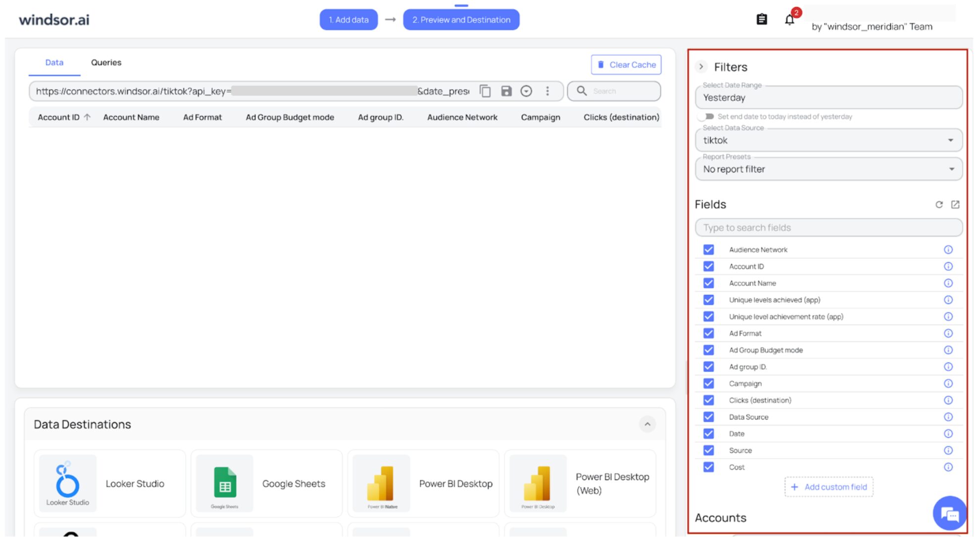Image resolution: width=980 pixels, height=537 pixels.
Task: Sort by the Account ID column
Action: (x=64, y=117)
